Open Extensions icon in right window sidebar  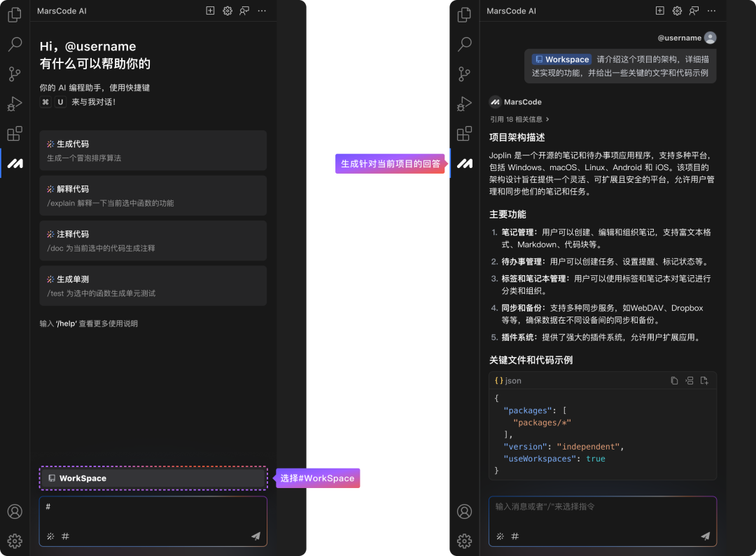(x=464, y=134)
